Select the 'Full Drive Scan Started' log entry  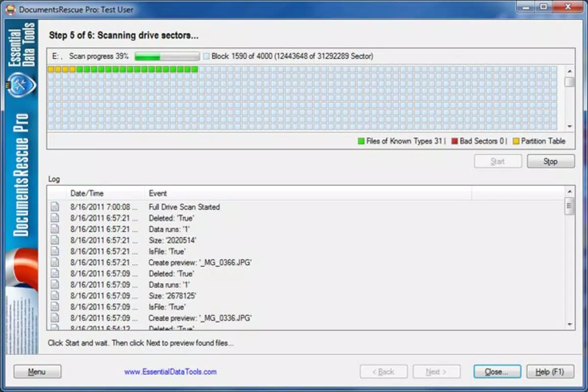(x=184, y=207)
